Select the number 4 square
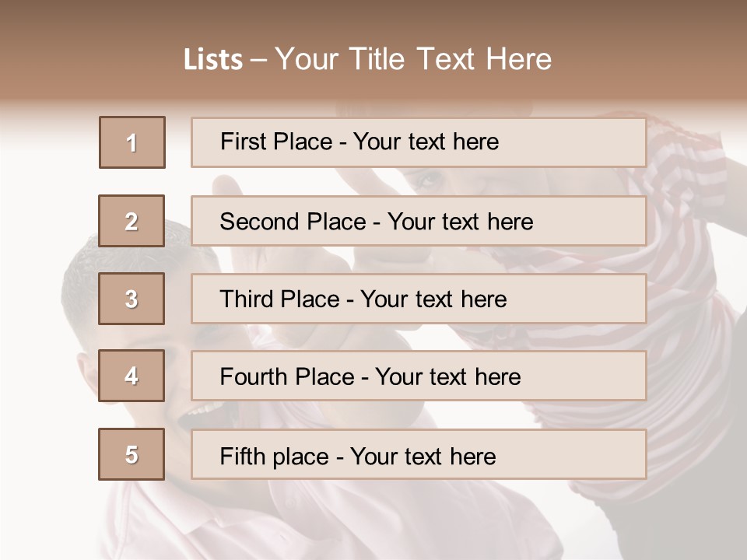This screenshot has width=747, height=560. coord(132,376)
